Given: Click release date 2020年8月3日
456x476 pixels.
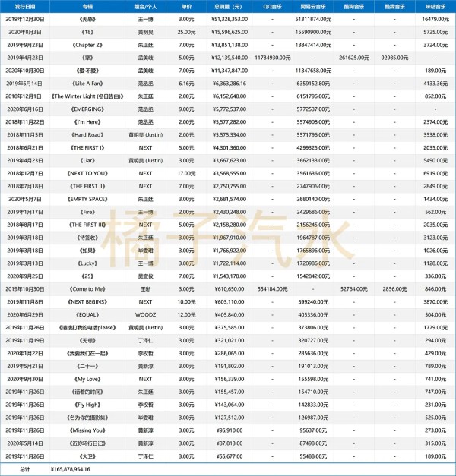Looking at the screenshot, I should tap(25, 32).
